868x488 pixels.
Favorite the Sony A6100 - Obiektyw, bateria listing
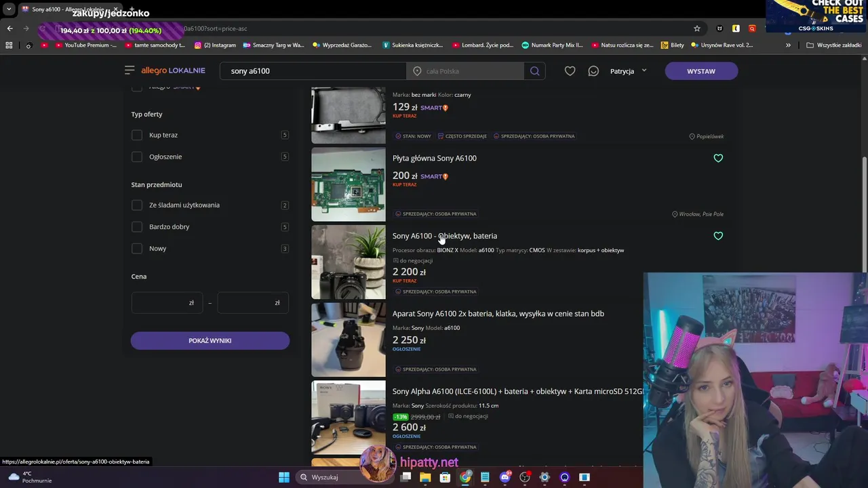[718, 236]
